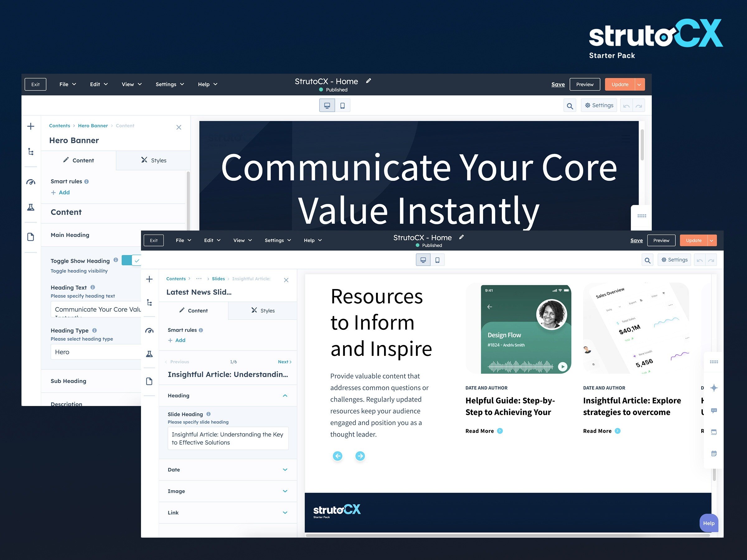Image resolution: width=747 pixels, height=560 pixels.
Task: Select the optimization speedometer icon in sidebar
Action: coord(149,331)
